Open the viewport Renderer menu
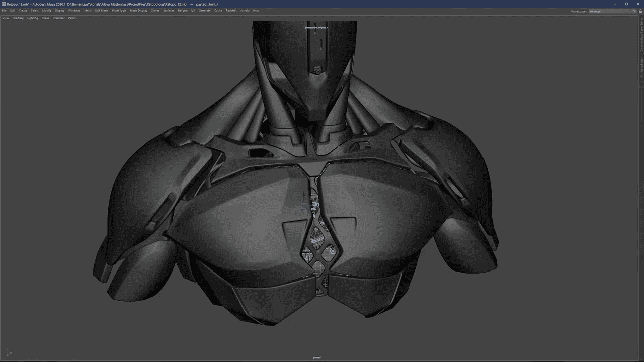Image resolution: width=644 pixels, height=362 pixels. (59, 18)
